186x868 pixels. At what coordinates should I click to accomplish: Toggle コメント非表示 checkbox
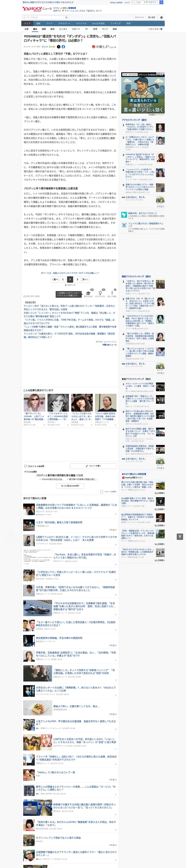point(102,492)
